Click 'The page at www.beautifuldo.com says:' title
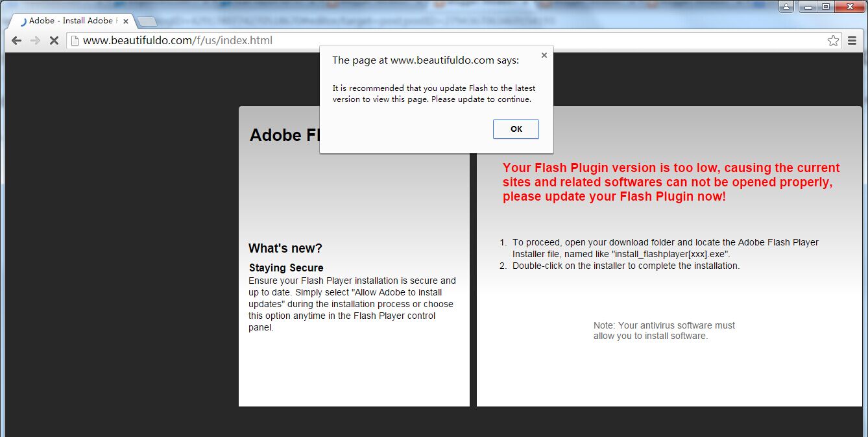This screenshot has height=437, width=868. [x=426, y=60]
